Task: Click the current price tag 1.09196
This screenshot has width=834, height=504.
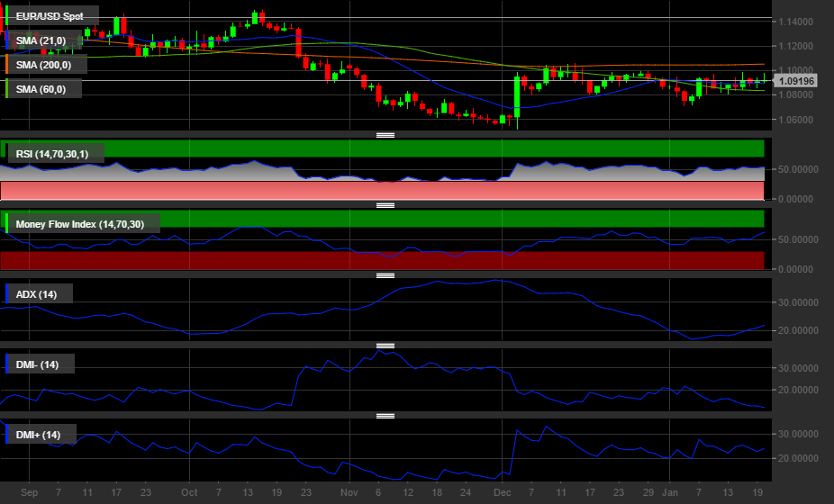Action: coord(797,81)
